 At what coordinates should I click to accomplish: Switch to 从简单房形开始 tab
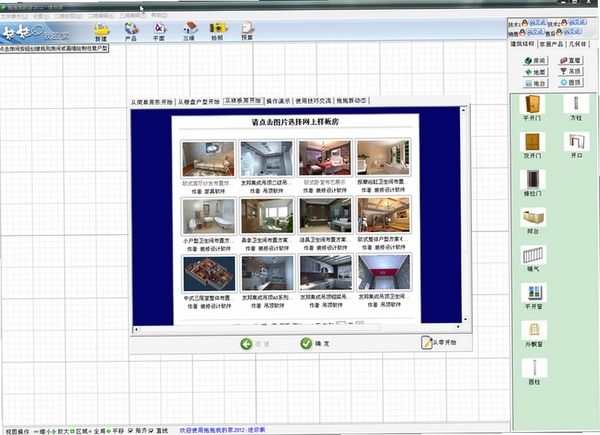(152, 102)
